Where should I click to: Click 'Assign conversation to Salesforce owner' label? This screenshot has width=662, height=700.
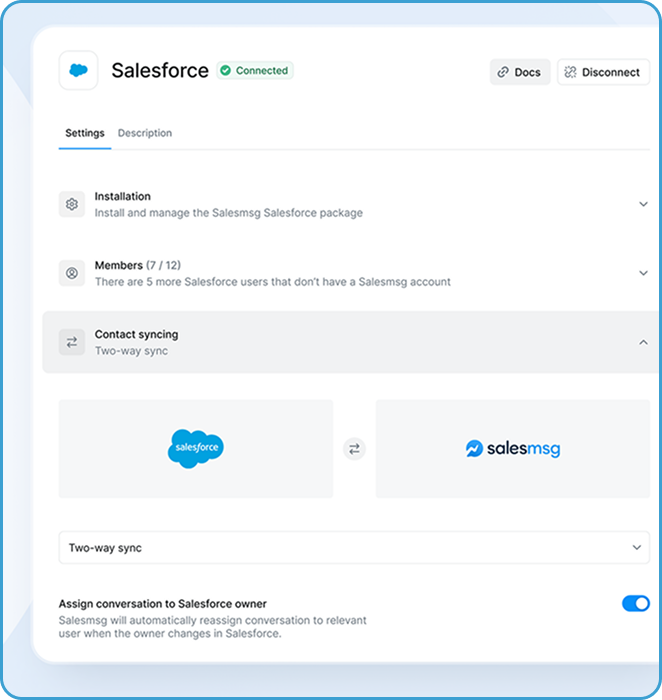coord(163,604)
